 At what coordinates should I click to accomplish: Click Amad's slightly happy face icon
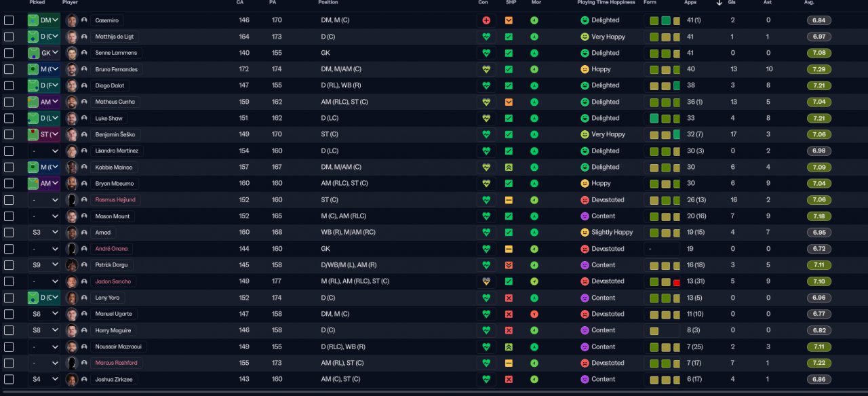(585, 233)
